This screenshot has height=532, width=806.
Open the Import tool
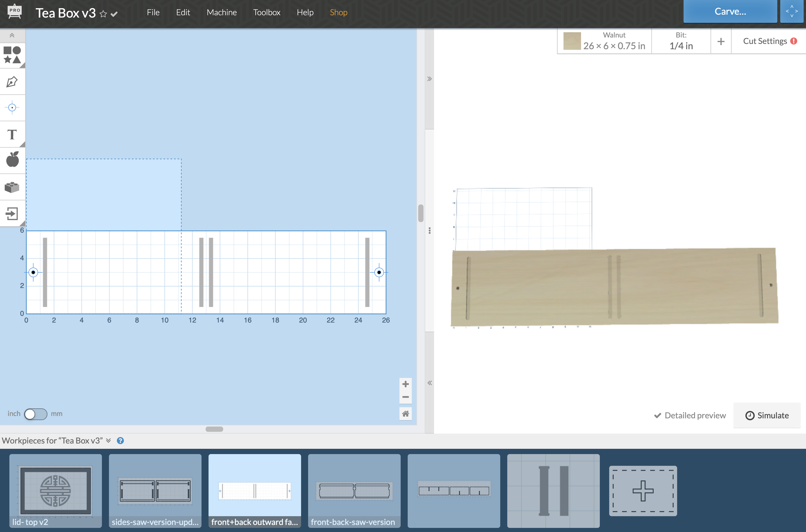pyautogui.click(x=12, y=213)
